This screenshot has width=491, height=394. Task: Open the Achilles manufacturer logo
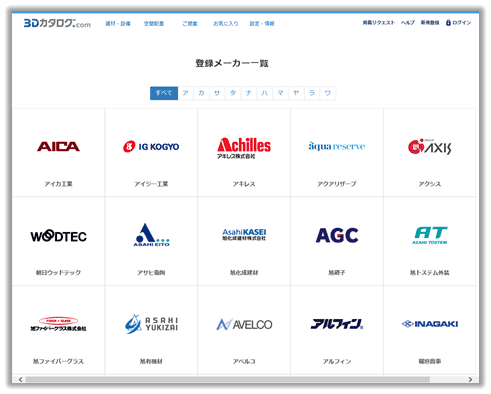click(244, 148)
